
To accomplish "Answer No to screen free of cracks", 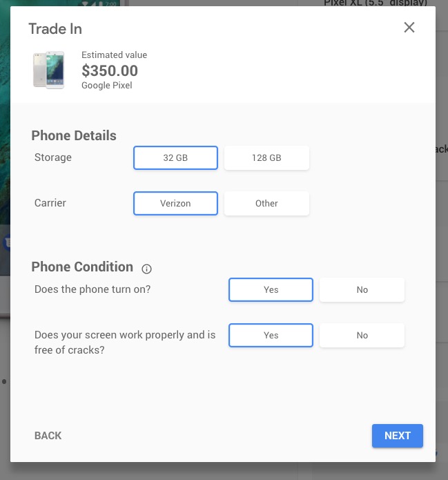I will tap(362, 335).
